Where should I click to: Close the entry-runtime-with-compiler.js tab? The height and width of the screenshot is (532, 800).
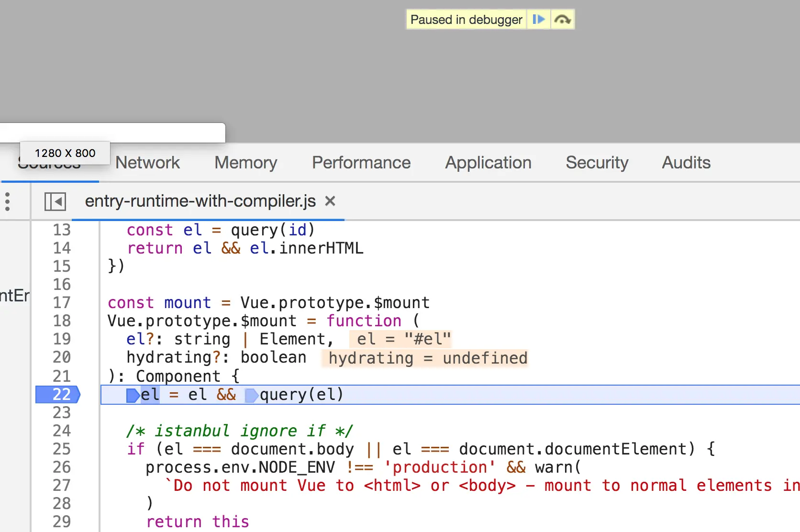coord(330,201)
